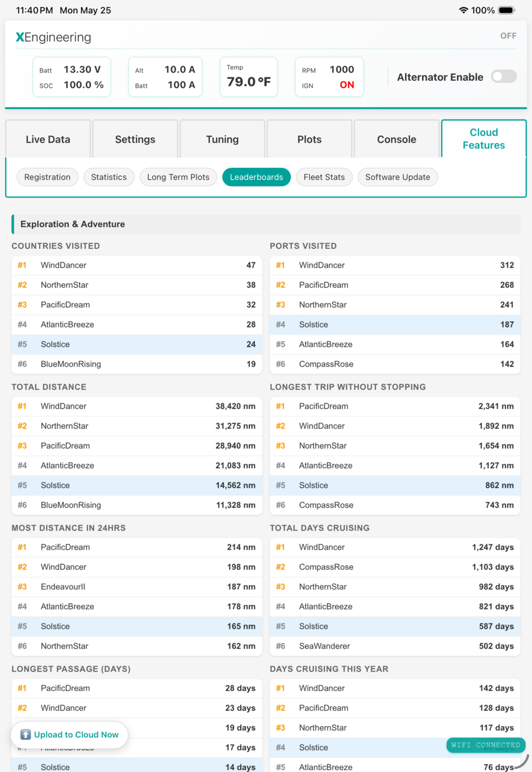
Task: Click the Exploration & Adventure header
Action: (266, 224)
